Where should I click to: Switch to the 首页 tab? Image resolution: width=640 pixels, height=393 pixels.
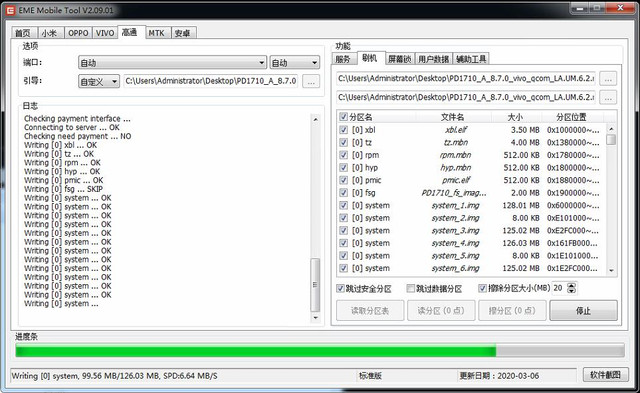pyautogui.click(x=23, y=33)
